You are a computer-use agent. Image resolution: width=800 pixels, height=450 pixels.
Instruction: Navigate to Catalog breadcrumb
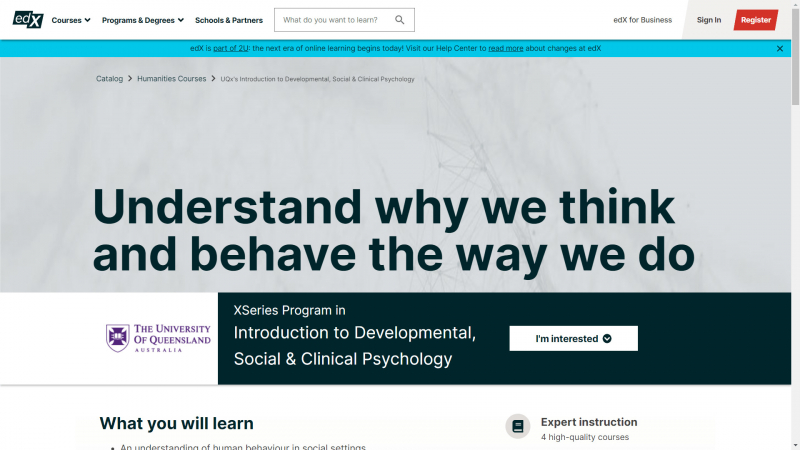(x=109, y=79)
